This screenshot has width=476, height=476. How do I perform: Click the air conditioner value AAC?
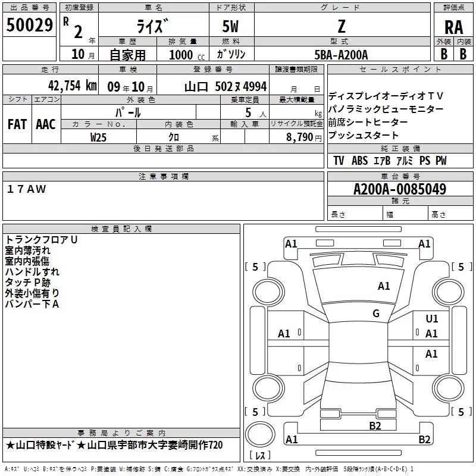tap(46, 124)
